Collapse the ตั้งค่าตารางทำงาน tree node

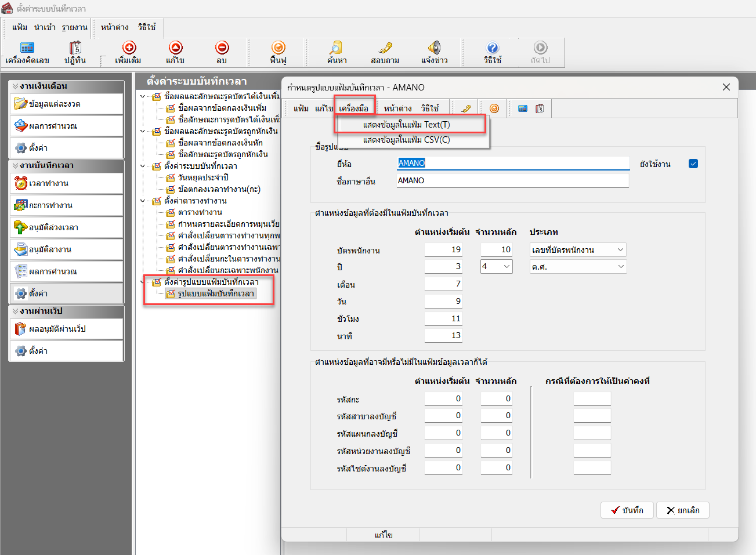point(143,201)
